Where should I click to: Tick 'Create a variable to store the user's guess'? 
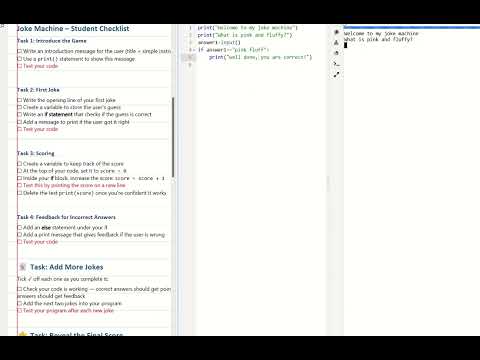[19, 107]
